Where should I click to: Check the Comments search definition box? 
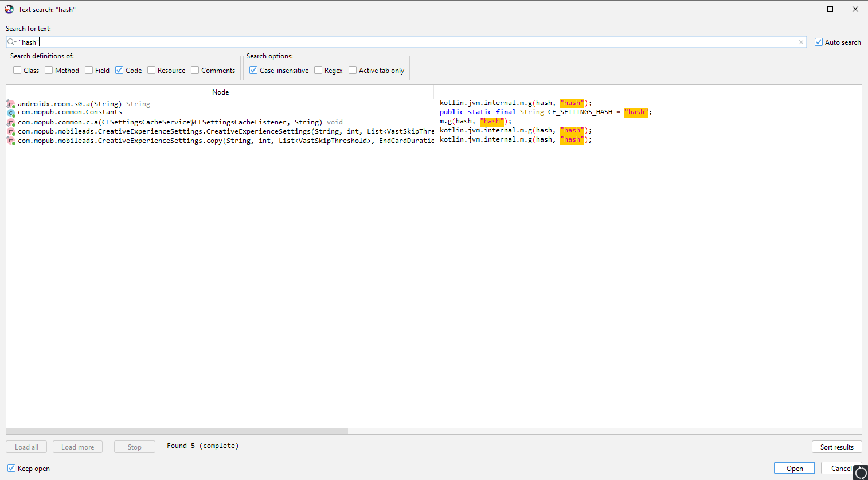point(195,70)
